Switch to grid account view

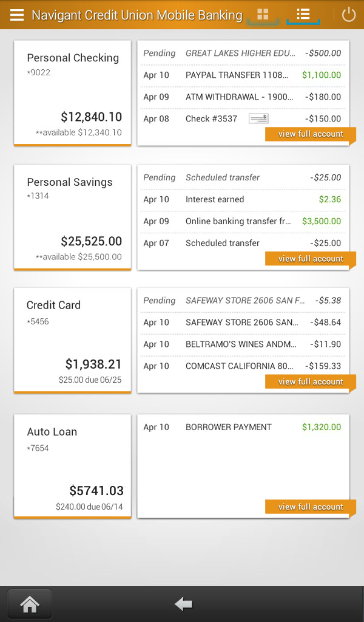pyautogui.click(x=262, y=13)
